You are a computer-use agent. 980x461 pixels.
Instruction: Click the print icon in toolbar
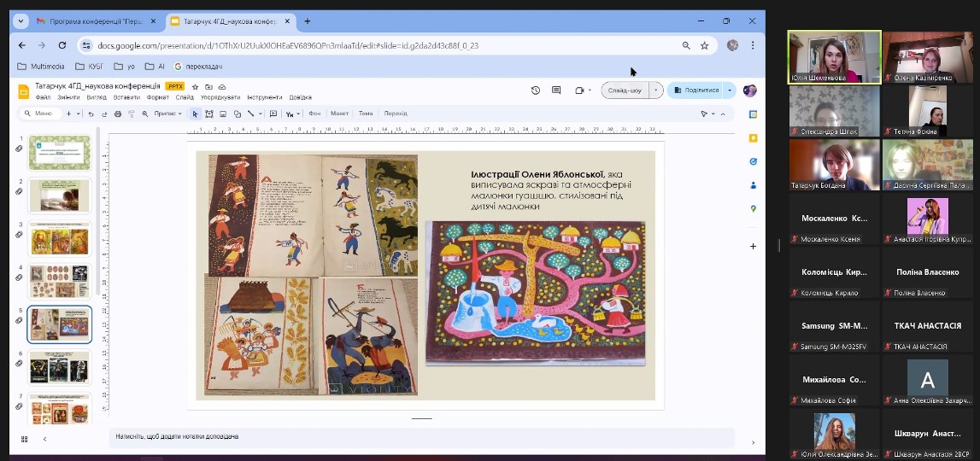point(116,114)
